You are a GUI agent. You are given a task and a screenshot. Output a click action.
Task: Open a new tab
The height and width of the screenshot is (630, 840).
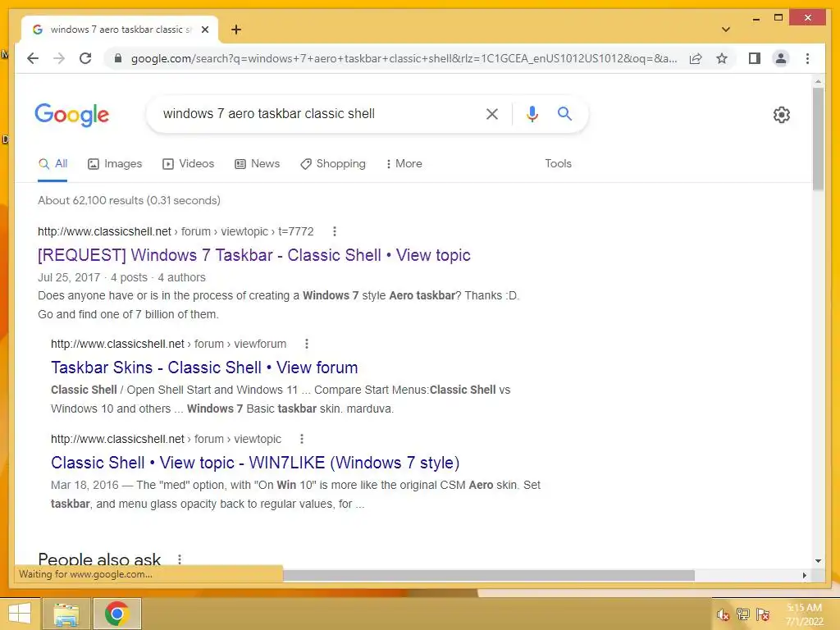(235, 30)
